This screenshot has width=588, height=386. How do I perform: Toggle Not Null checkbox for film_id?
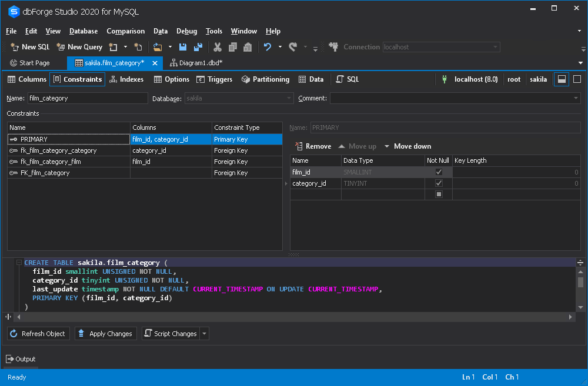tap(439, 172)
